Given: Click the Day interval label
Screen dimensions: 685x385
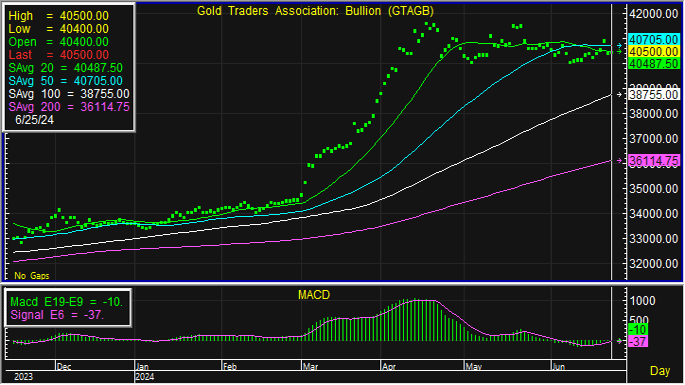Looking at the screenshot, I should coord(660,371).
